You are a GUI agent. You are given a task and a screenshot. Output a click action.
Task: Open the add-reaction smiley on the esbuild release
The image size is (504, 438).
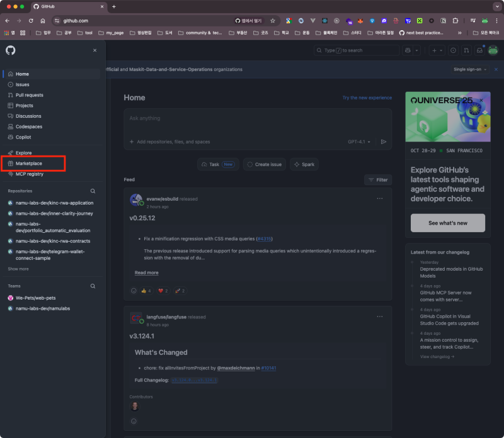(x=133, y=290)
